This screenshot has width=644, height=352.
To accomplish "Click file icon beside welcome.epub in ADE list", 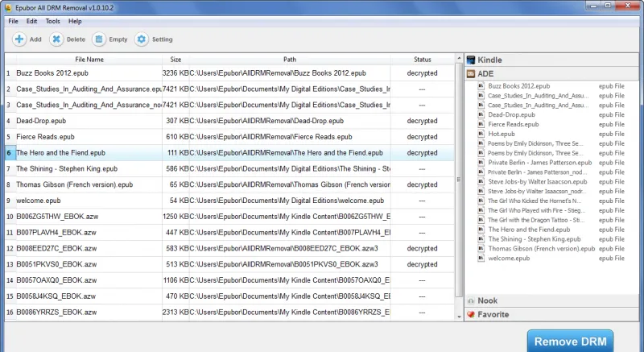I will [x=481, y=258].
